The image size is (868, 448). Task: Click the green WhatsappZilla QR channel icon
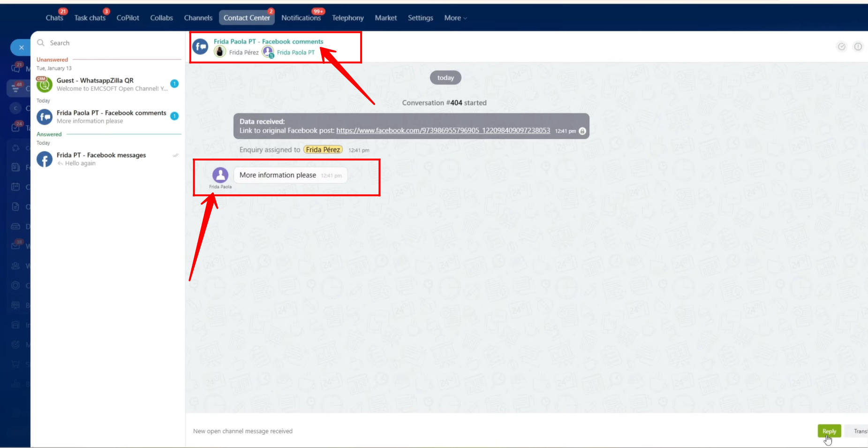tap(45, 84)
